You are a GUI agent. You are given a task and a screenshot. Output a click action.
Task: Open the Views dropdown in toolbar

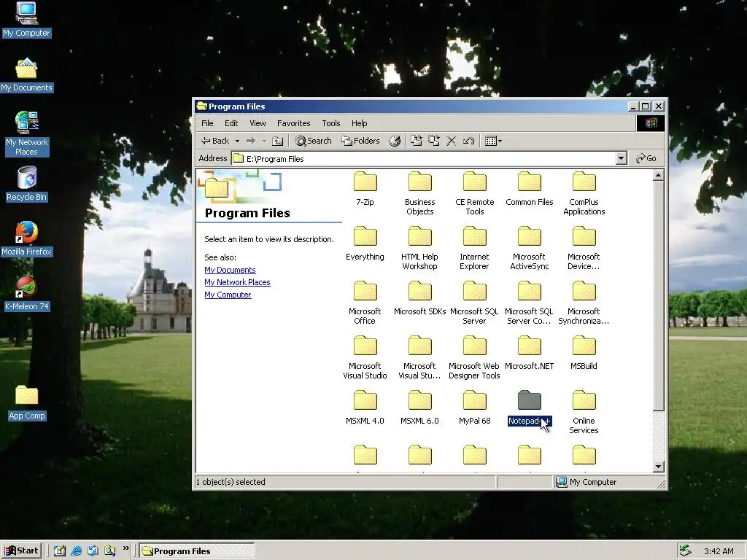[x=493, y=141]
